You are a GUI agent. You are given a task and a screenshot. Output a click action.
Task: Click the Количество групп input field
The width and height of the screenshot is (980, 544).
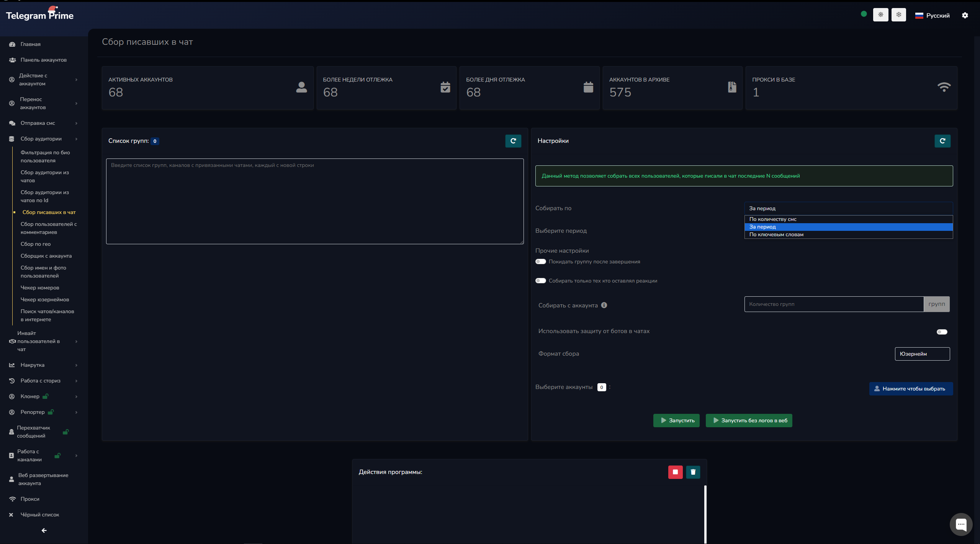(x=833, y=304)
